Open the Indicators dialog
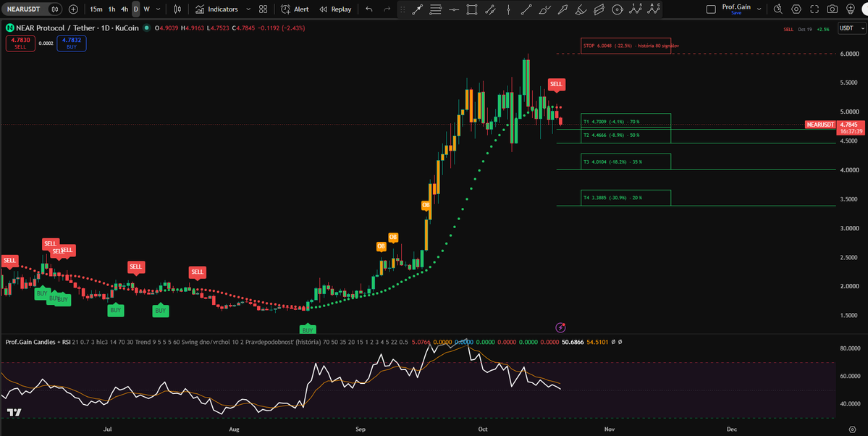The width and height of the screenshot is (868, 436). 216,9
